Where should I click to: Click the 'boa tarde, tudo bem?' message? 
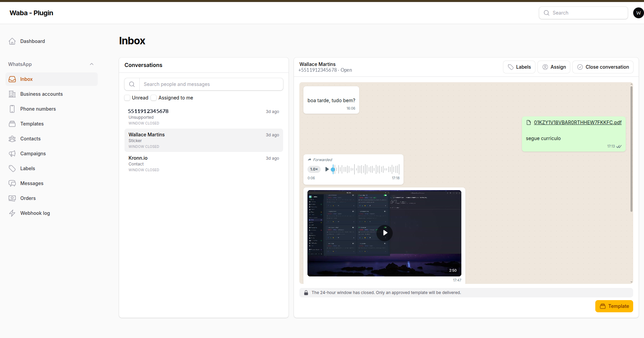[x=331, y=100]
